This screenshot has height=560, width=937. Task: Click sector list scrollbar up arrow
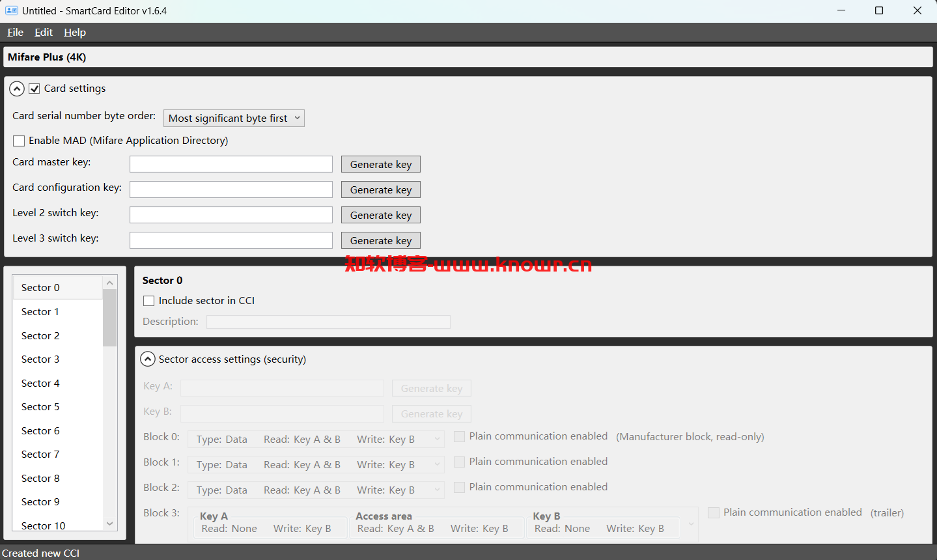[x=109, y=282]
